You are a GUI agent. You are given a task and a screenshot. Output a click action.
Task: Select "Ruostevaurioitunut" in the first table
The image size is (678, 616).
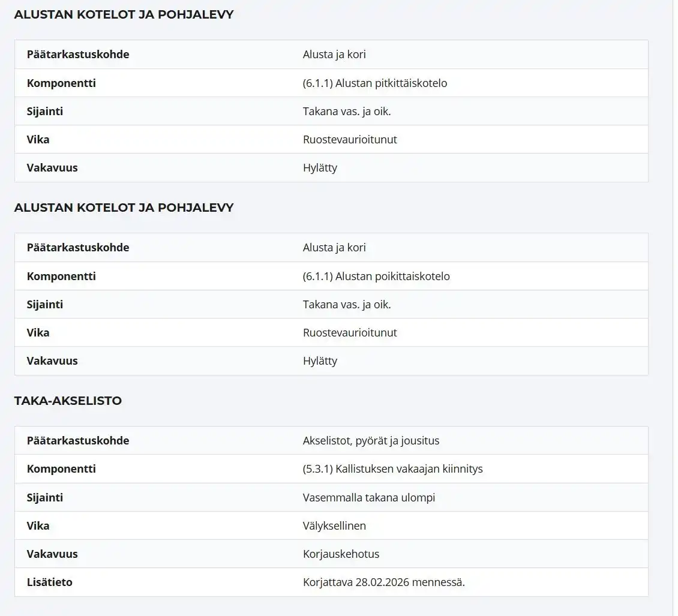[350, 140]
